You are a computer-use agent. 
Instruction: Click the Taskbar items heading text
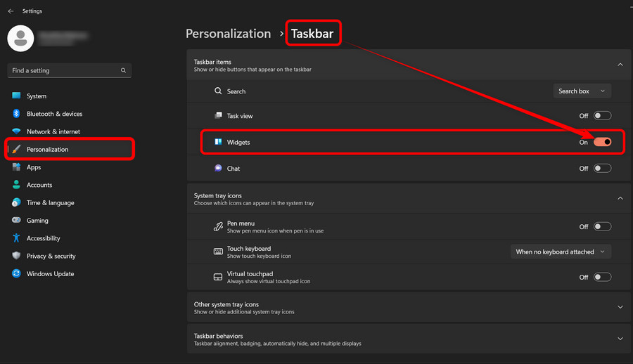coord(212,62)
